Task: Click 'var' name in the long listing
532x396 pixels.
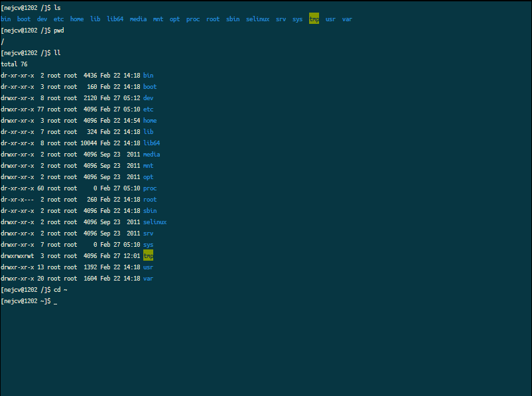Action: [149, 278]
